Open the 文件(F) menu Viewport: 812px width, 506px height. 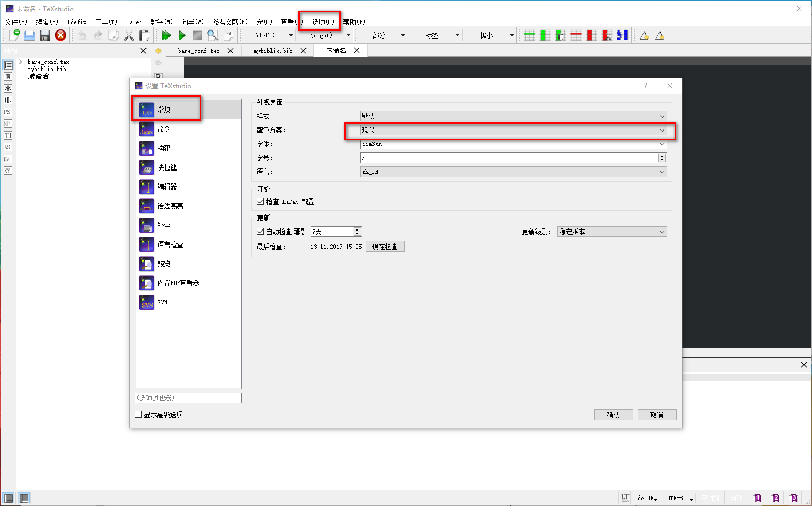pos(16,22)
